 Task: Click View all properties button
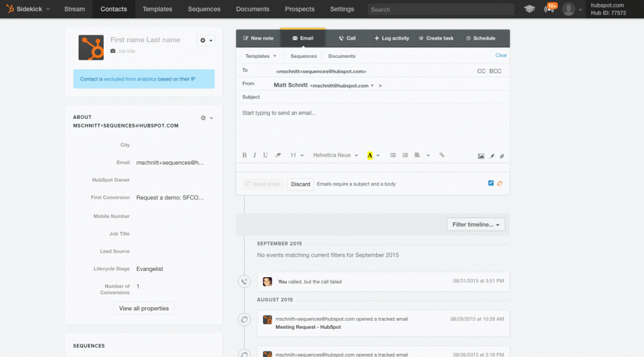coord(144,308)
